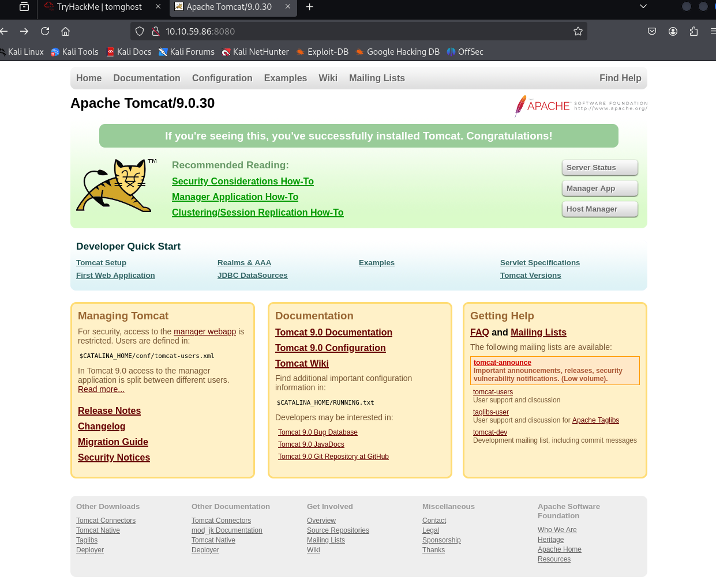Click the browser forward arrow
This screenshot has width=716, height=588.
pyautogui.click(x=24, y=31)
